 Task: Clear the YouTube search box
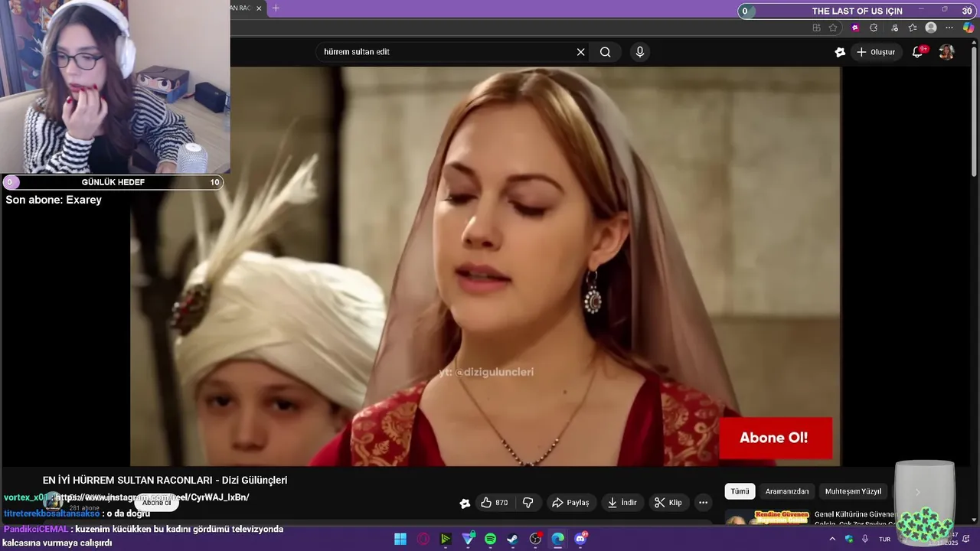(580, 52)
